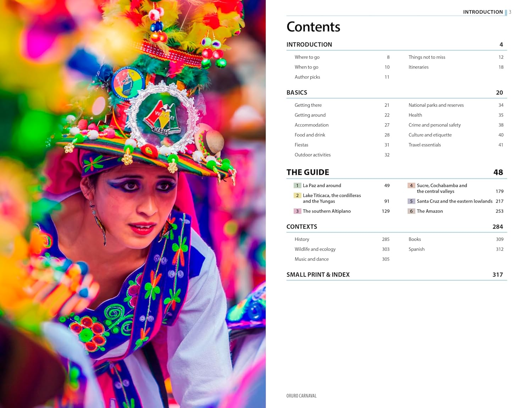Open the Basics section heading

point(297,93)
